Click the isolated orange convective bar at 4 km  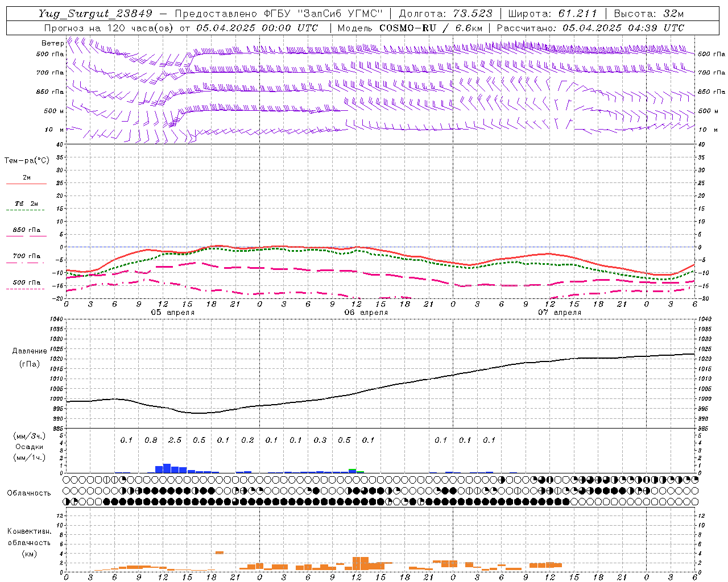(x=220, y=552)
